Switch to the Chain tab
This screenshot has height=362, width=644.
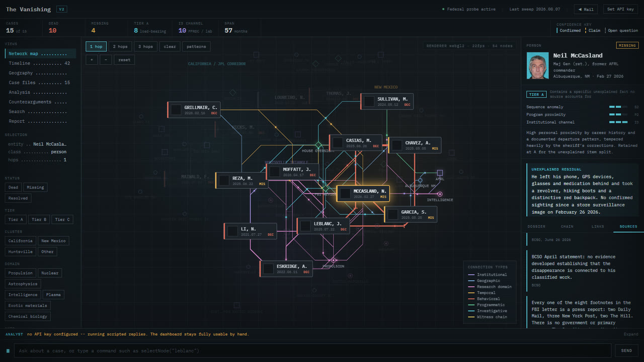click(567, 227)
